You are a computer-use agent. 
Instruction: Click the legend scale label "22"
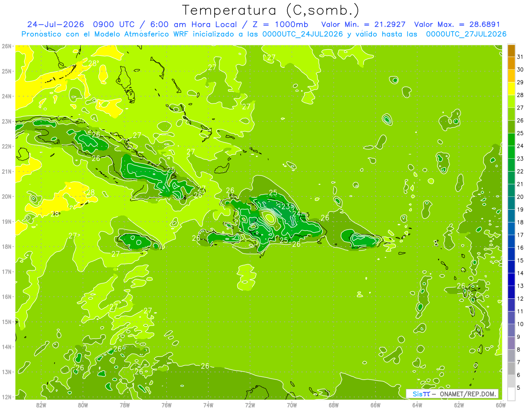(520, 171)
